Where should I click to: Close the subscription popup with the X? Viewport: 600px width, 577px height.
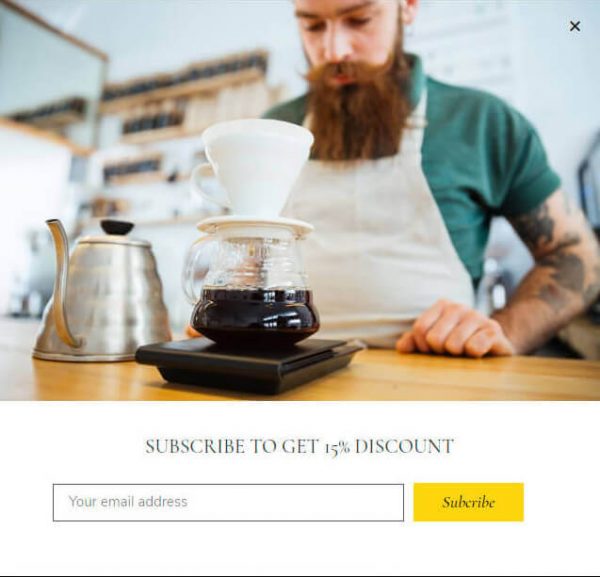[574, 26]
